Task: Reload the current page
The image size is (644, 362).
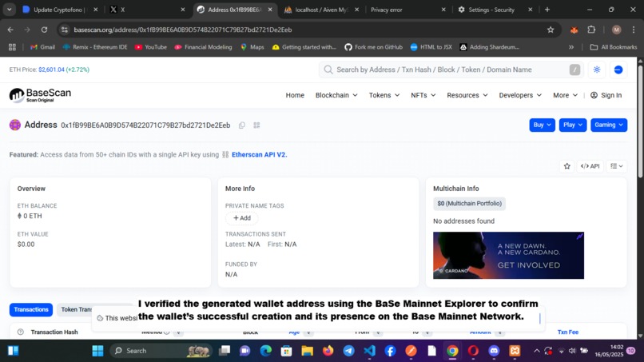Action: point(45,30)
